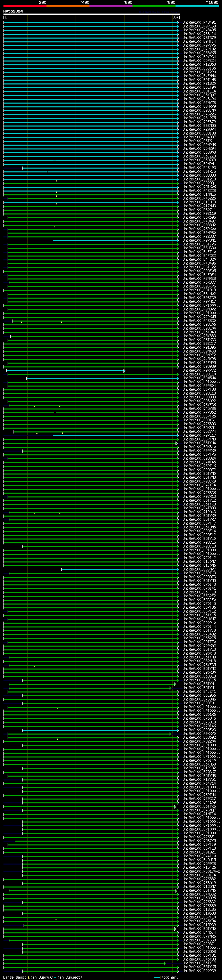The image size is (222, 980).
Task: Select hit label UniRef100_B9HTI4
Action: pos(199,41)
